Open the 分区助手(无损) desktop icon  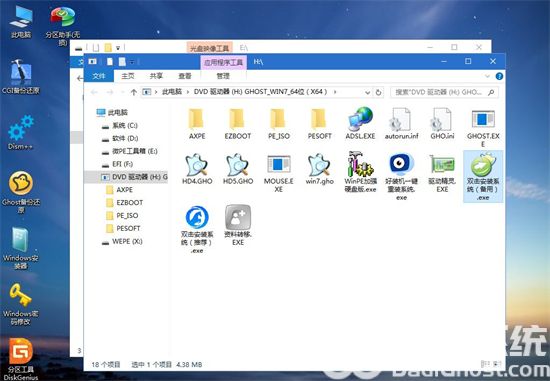(62, 25)
